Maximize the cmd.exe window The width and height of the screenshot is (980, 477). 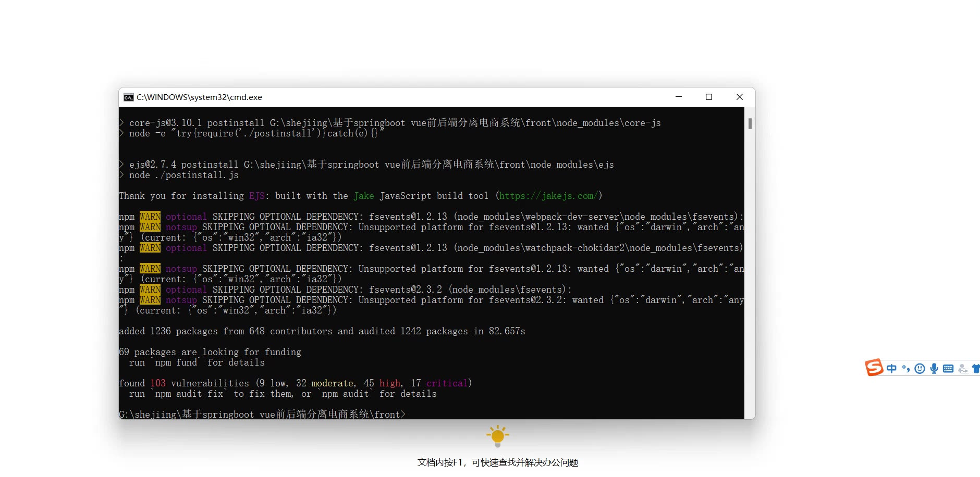coord(709,97)
